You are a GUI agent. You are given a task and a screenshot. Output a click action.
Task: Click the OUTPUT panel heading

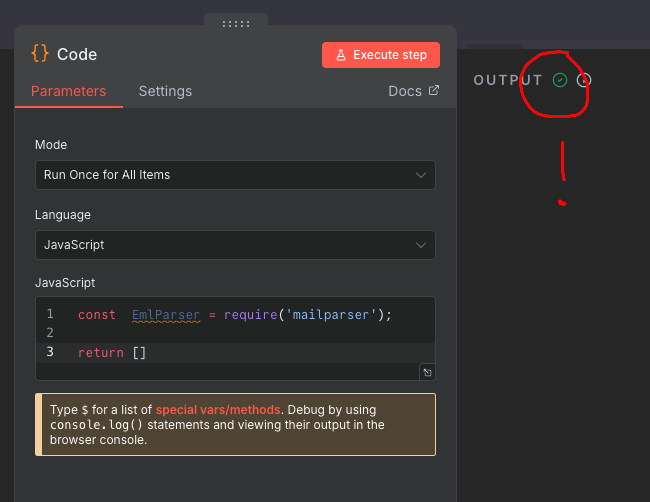[x=508, y=80]
